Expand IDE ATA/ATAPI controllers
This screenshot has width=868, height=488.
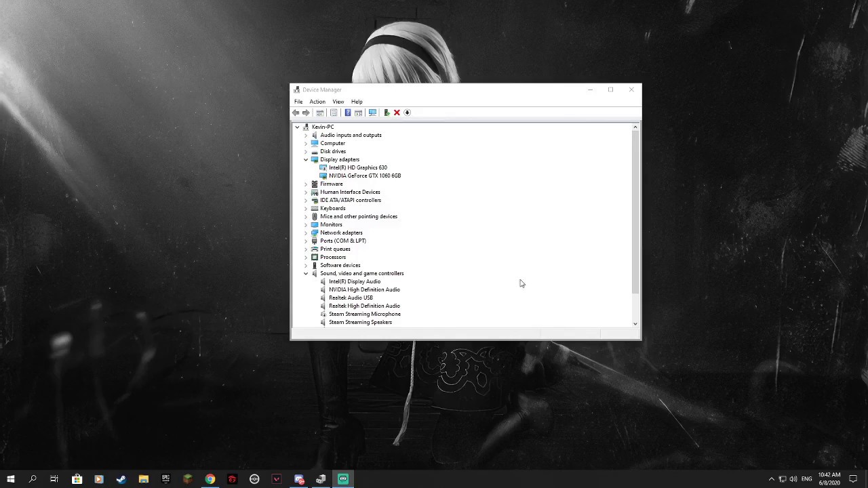305,200
